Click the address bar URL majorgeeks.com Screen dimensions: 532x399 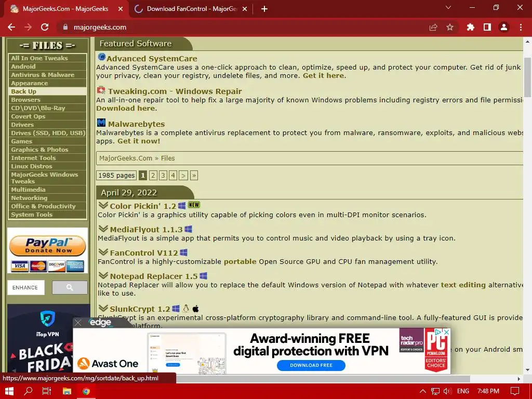click(100, 27)
